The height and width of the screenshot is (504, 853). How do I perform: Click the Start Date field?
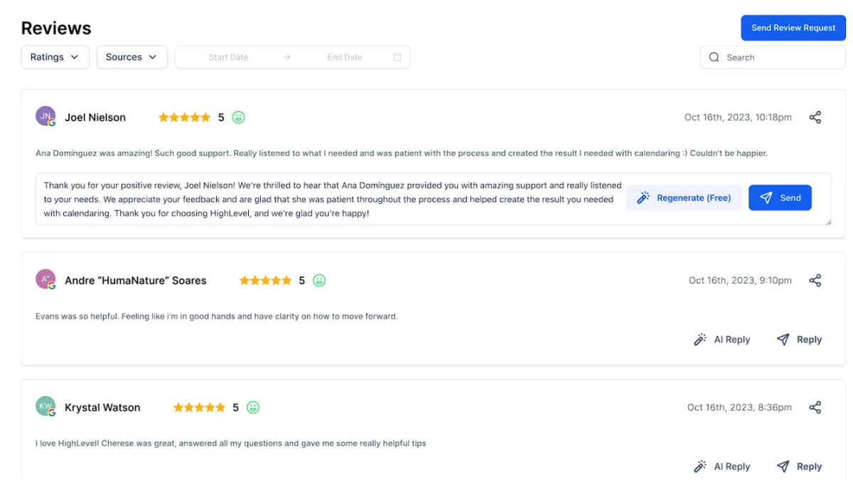coord(228,58)
